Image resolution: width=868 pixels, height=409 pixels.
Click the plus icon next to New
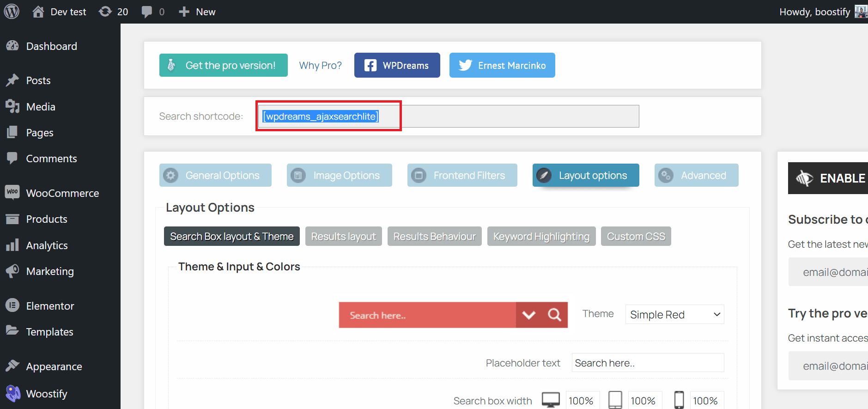(184, 12)
